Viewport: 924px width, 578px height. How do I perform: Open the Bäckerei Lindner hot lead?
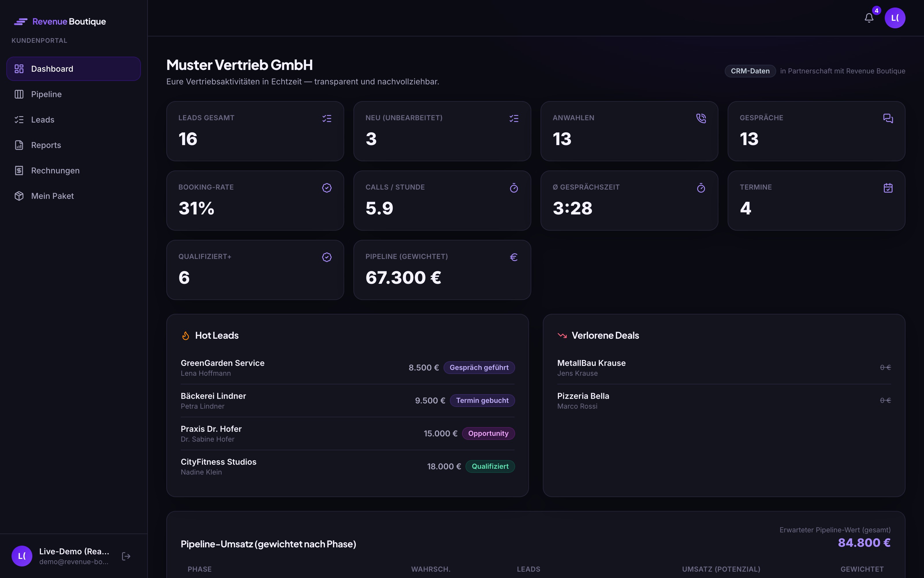[x=347, y=401]
